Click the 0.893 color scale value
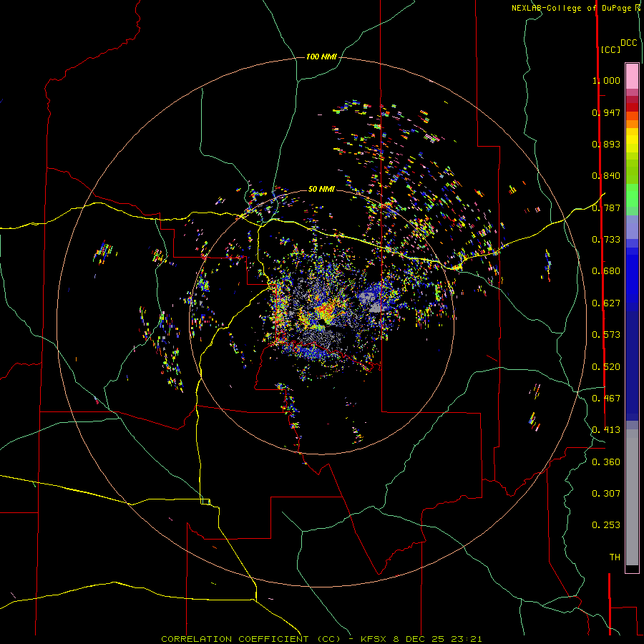This screenshot has height=644, width=644. pos(606,144)
